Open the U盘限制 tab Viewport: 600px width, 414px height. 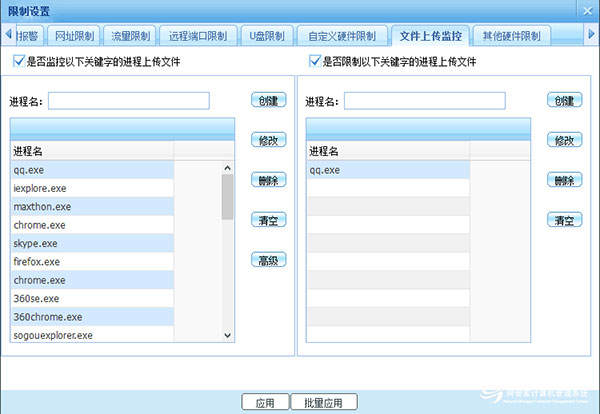point(267,36)
